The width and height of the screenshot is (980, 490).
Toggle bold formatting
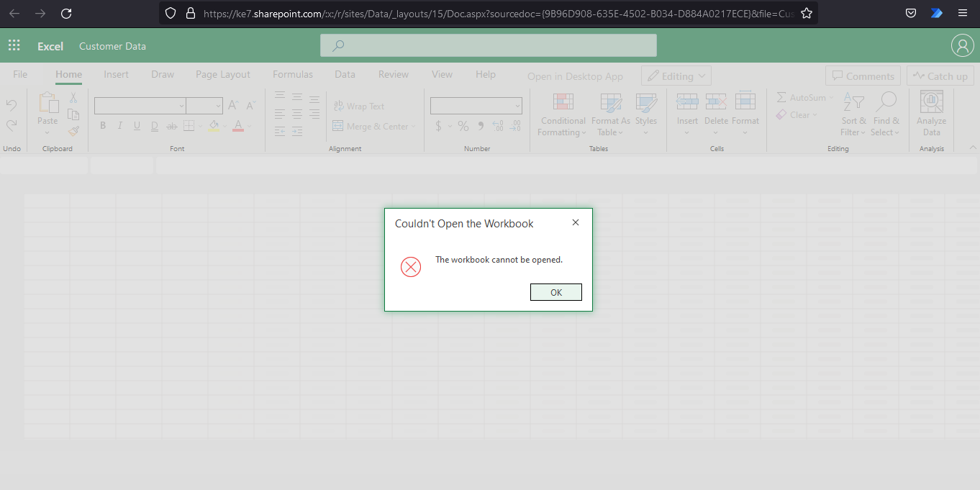point(102,124)
